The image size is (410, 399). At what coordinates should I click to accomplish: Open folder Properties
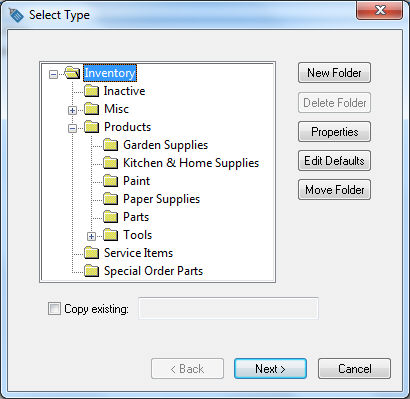click(x=334, y=132)
